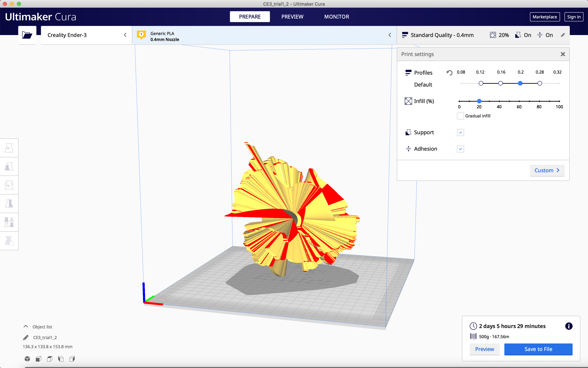
Task: Select the Scale tool
Action: click(x=9, y=167)
